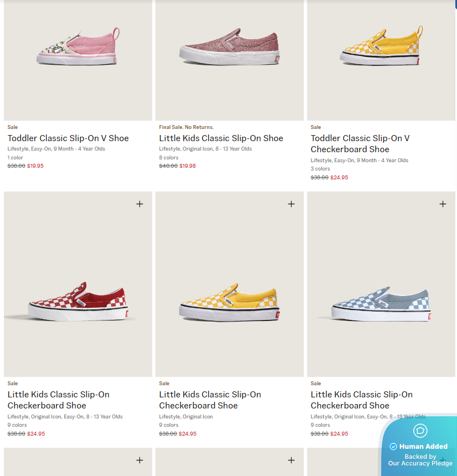The image size is (457, 476).
Task: Click plus icon on red checkerboard shoe card
Action: 139,204
